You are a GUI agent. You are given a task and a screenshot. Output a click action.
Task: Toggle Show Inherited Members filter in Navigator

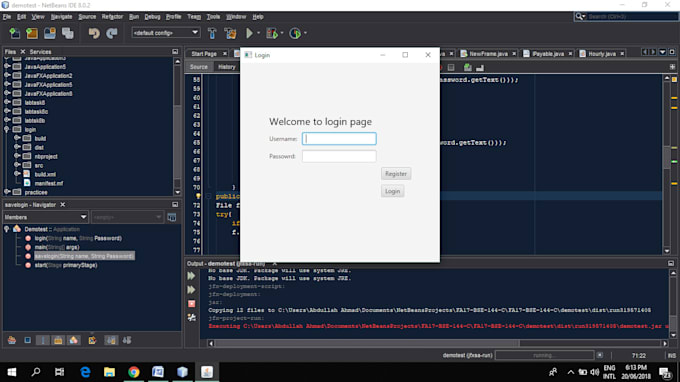pos(12,340)
